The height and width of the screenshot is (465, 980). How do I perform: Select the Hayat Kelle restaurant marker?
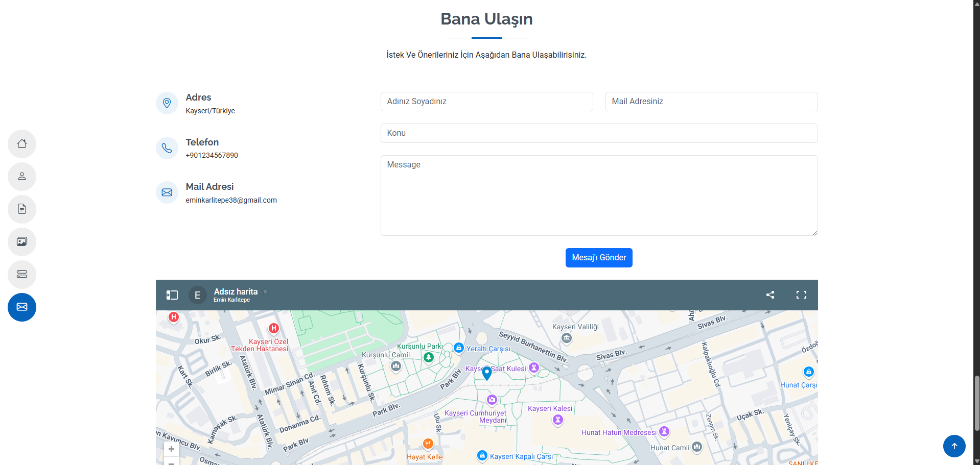[x=428, y=444]
